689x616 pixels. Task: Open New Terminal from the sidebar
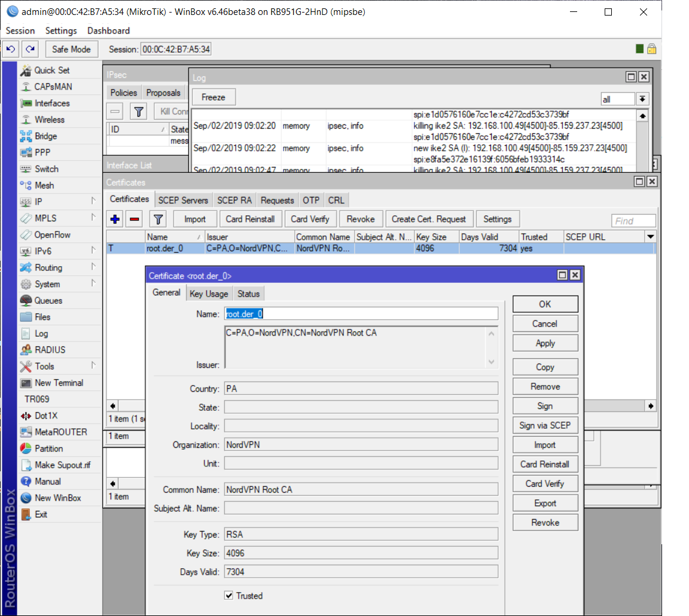(59, 383)
